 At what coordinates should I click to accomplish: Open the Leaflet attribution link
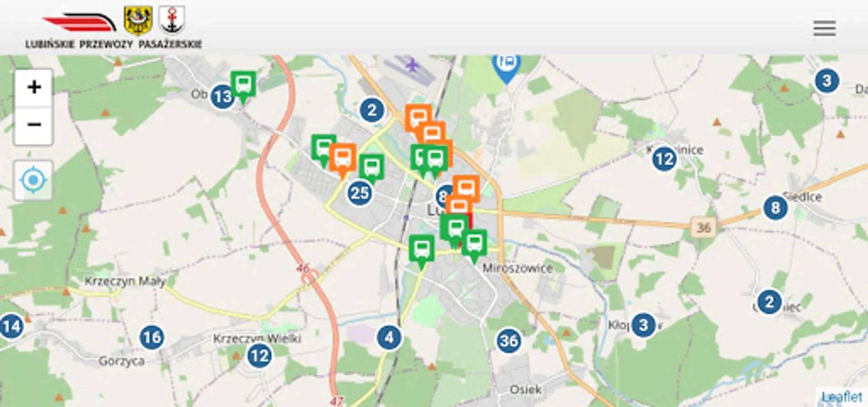click(842, 397)
